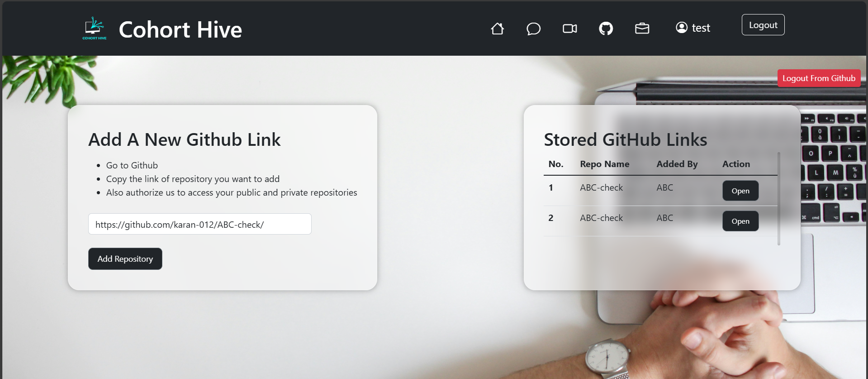Select the ABC-check name in row 2
Viewport: 868px width, 379px height.
pyautogui.click(x=601, y=218)
